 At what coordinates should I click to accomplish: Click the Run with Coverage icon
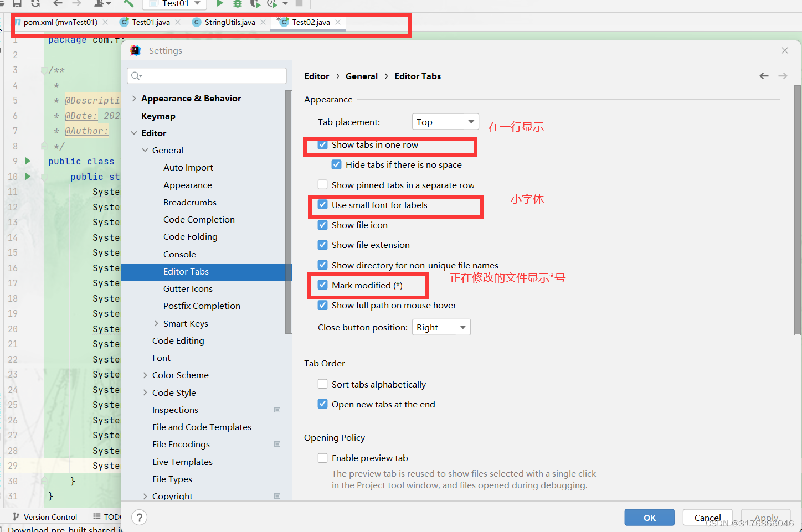[255, 3]
